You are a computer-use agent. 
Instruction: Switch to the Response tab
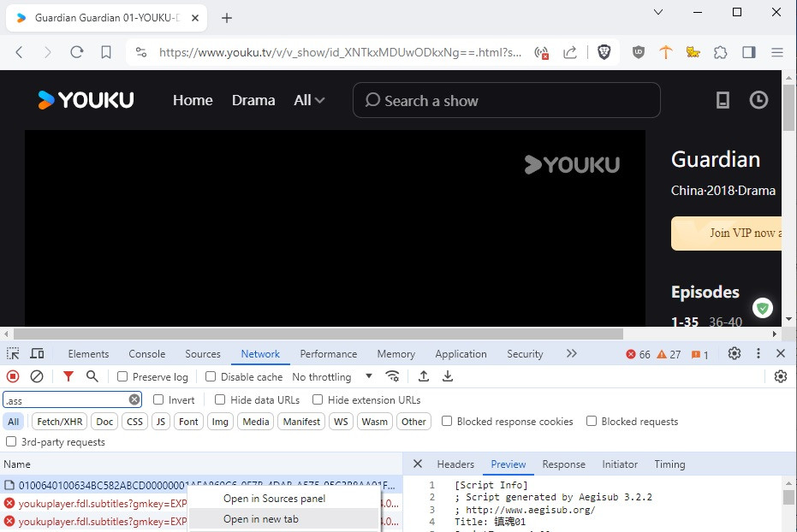coord(563,464)
